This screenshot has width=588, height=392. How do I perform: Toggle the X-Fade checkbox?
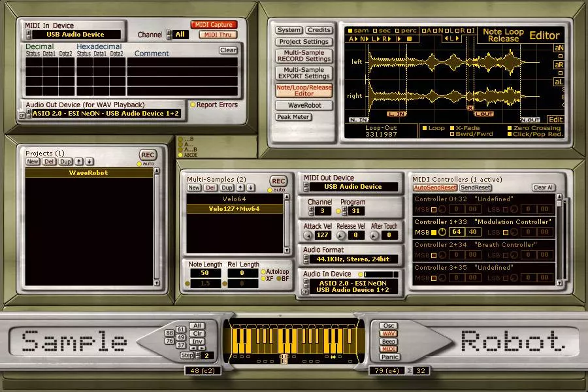452,128
